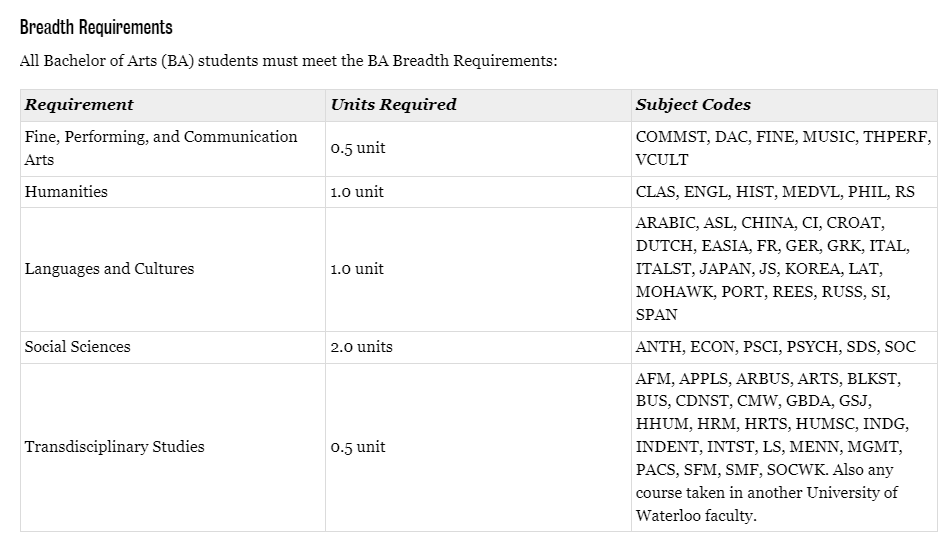Click the Subject Codes column header
951x539 pixels.
[x=784, y=105]
